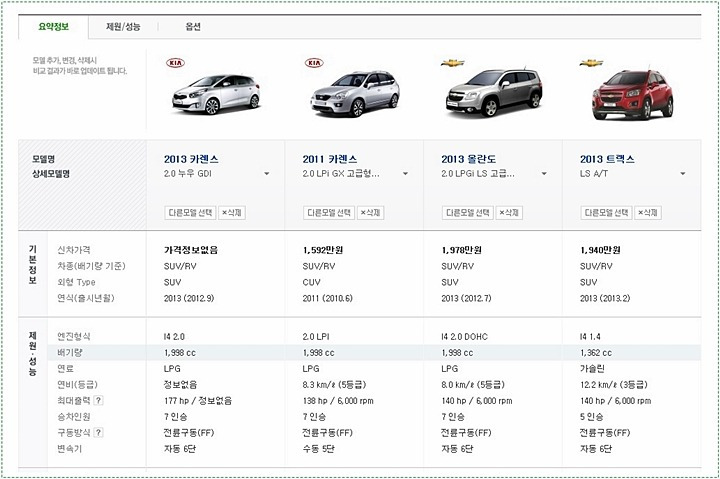Click the Chevrolet logo above 2013 트랙스
The height and width of the screenshot is (479, 720).
click(x=591, y=63)
